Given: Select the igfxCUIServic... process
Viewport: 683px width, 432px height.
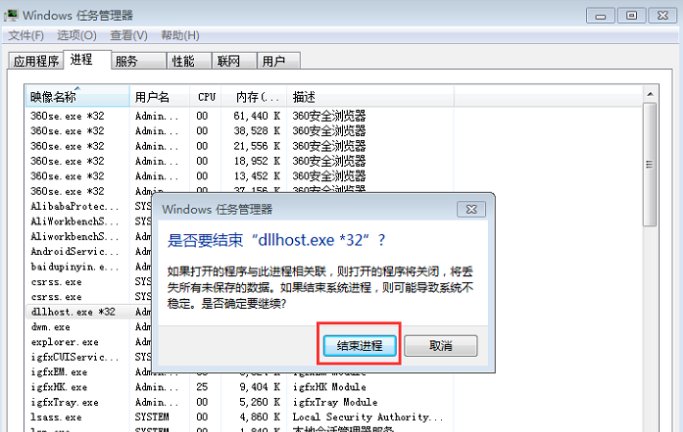Looking at the screenshot, I should coord(74,357).
